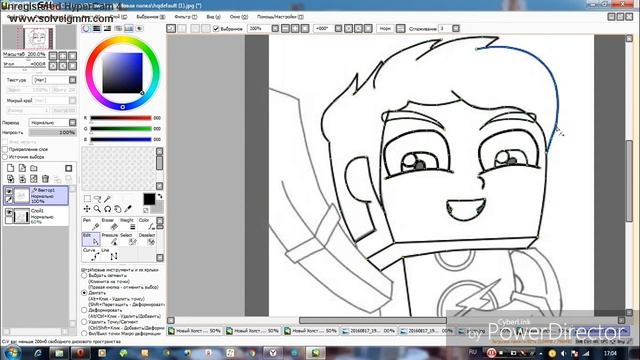Select the Удалить Точку/Сегмент radio option
This screenshot has height=360, width=640.
coord(84,322)
